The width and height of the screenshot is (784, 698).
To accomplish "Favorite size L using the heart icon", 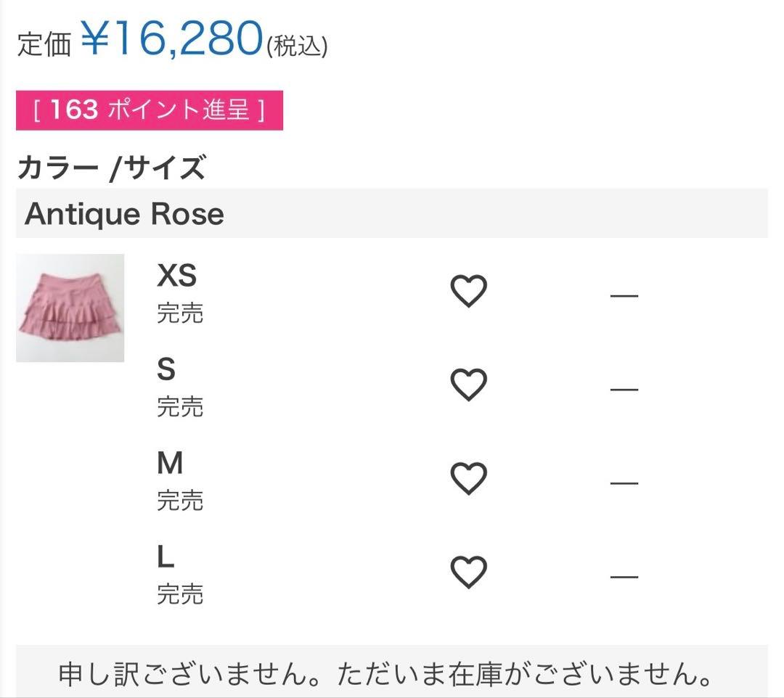I will (x=468, y=572).
